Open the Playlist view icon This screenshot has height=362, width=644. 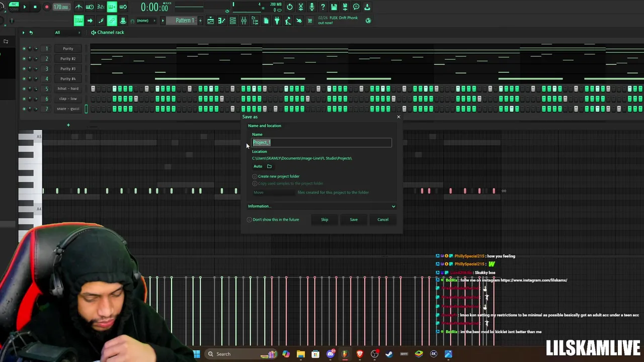pos(210,21)
